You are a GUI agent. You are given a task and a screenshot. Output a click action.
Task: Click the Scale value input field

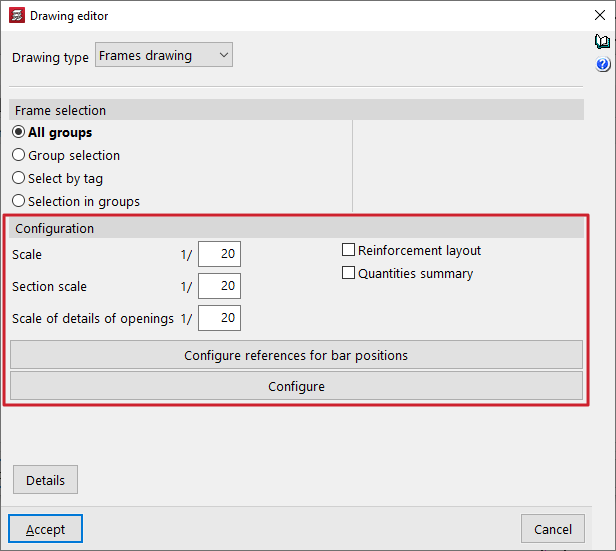click(219, 255)
